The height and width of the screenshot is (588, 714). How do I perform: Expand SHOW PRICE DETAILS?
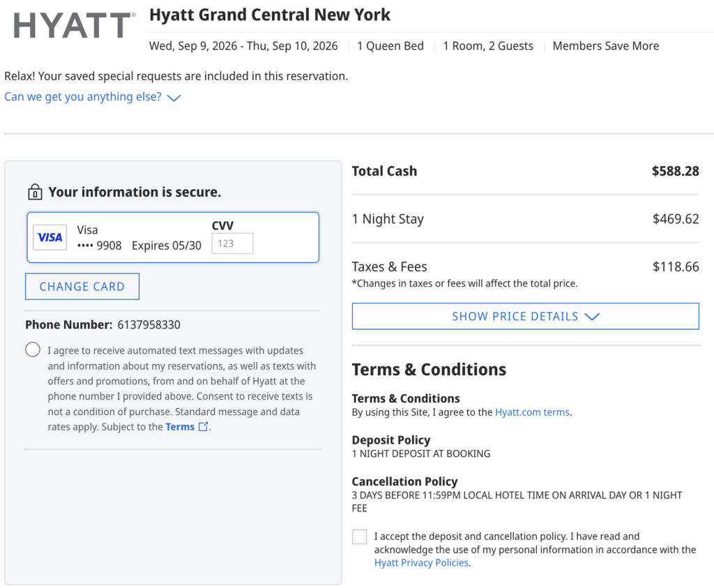[x=526, y=316]
